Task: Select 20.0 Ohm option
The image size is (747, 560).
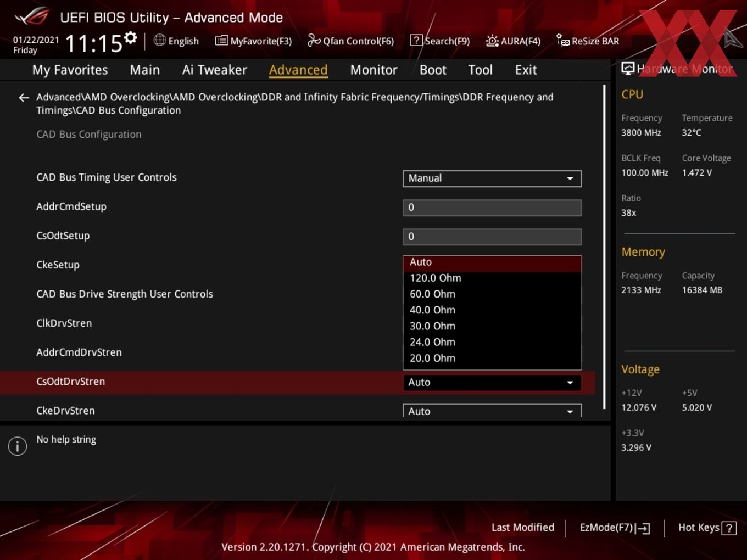Action: point(492,358)
